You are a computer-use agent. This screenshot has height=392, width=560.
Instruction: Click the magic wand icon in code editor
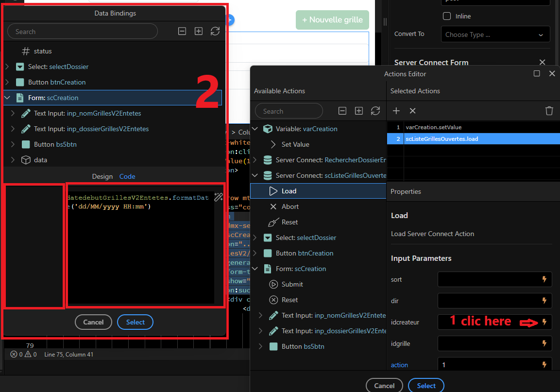[219, 197]
